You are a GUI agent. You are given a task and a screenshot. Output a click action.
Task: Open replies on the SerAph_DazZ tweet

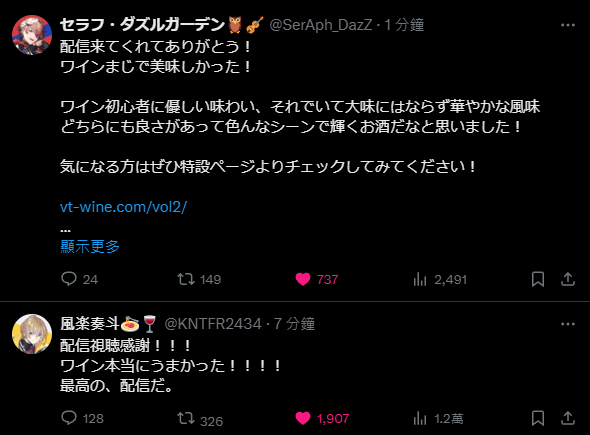click(x=79, y=279)
